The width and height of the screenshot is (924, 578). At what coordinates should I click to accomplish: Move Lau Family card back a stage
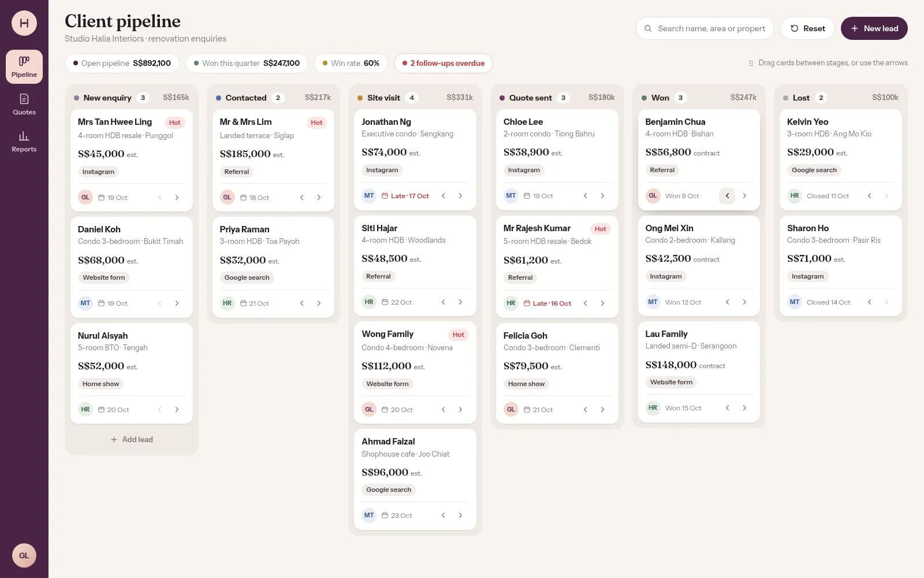point(727,408)
